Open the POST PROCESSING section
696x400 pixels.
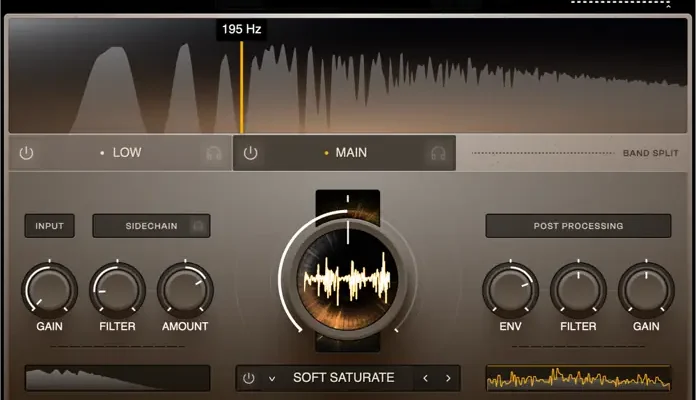(x=578, y=226)
